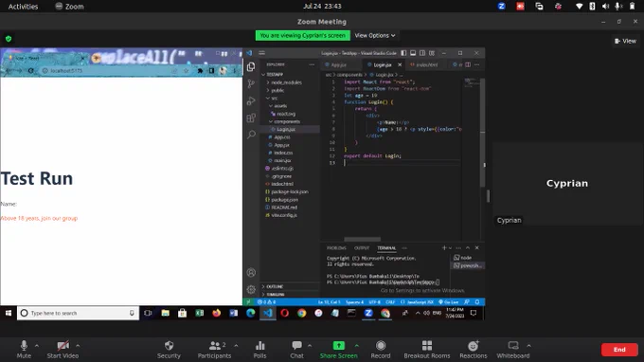Click the green encryption shield icon
Screen dimensions: 644x362
tap(9, 39)
